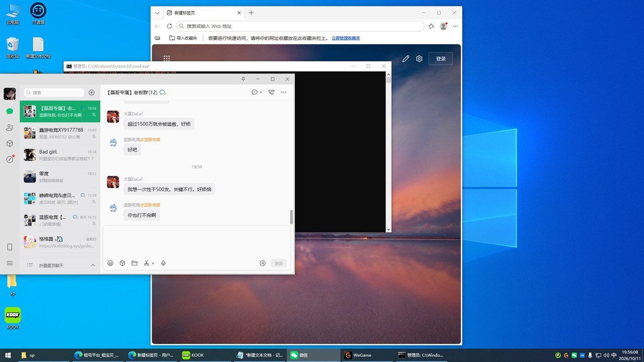Open the WeChat Favorites cube icon
This screenshot has width=644, height=362.
pyautogui.click(x=10, y=143)
